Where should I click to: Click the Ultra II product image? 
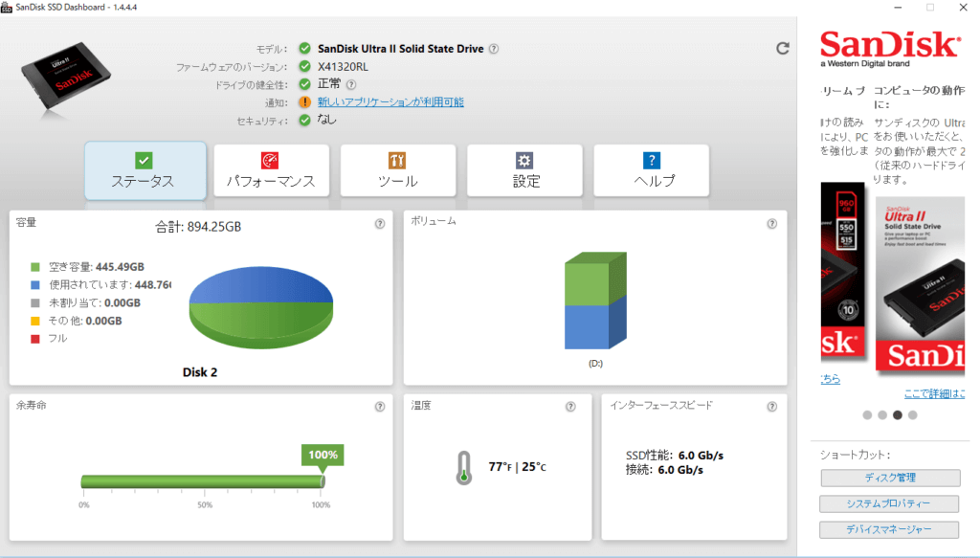pyautogui.click(x=920, y=283)
